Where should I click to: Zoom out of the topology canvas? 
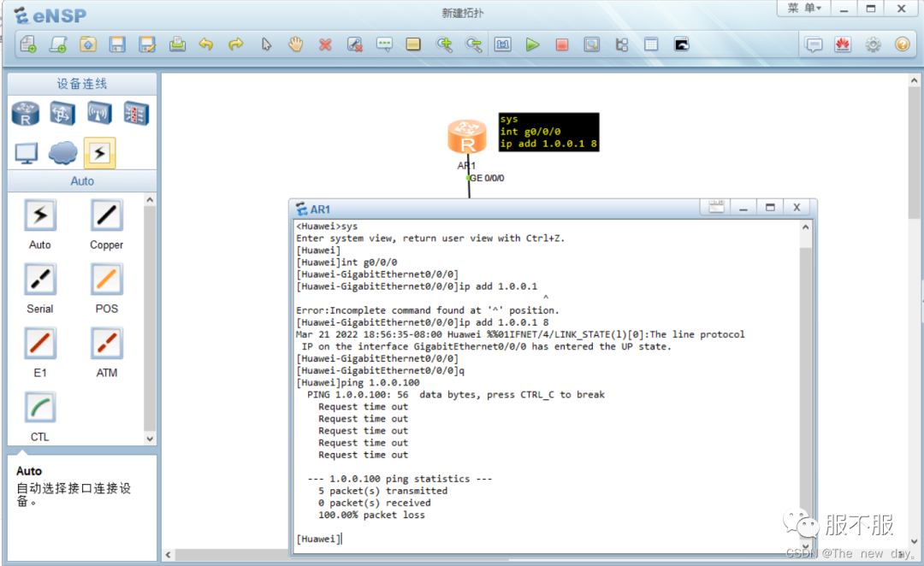tap(473, 44)
